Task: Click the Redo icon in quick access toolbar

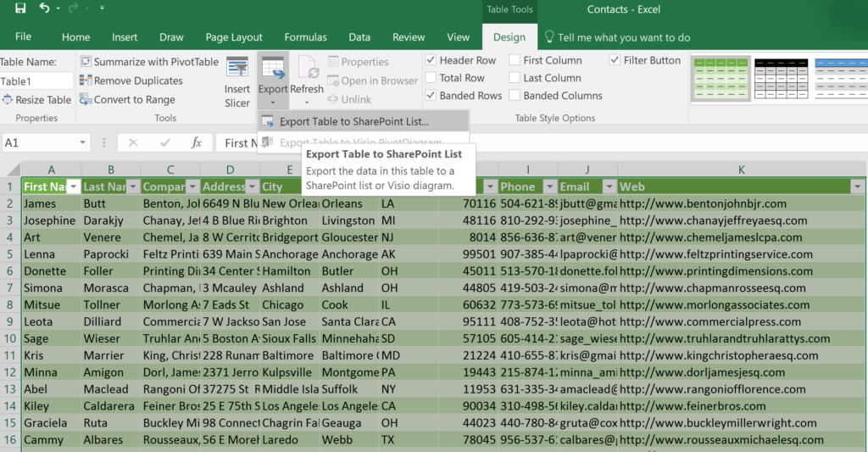Action: 73,8
